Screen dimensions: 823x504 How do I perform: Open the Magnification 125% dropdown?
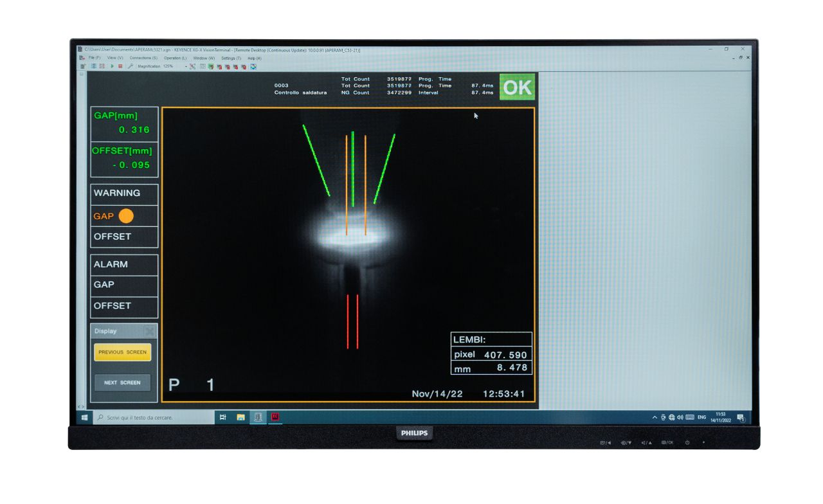(186, 66)
